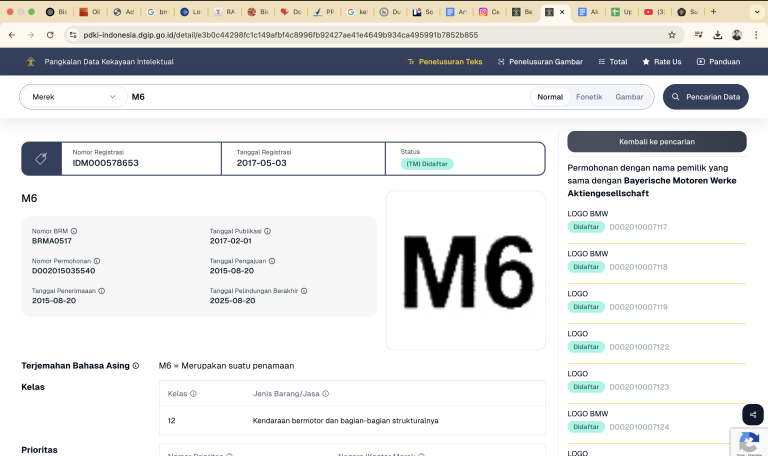Go forward in browser history

pyautogui.click(x=31, y=35)
